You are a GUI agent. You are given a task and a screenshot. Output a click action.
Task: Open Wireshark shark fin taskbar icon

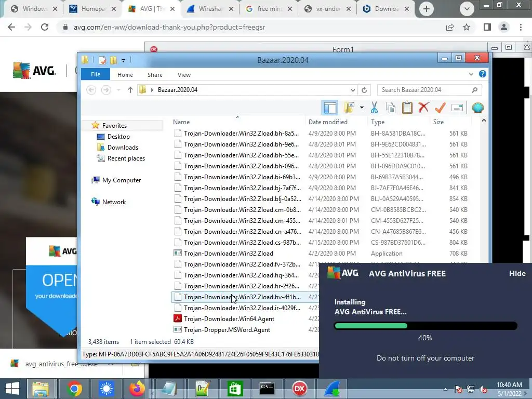click(x=332, y=389)
